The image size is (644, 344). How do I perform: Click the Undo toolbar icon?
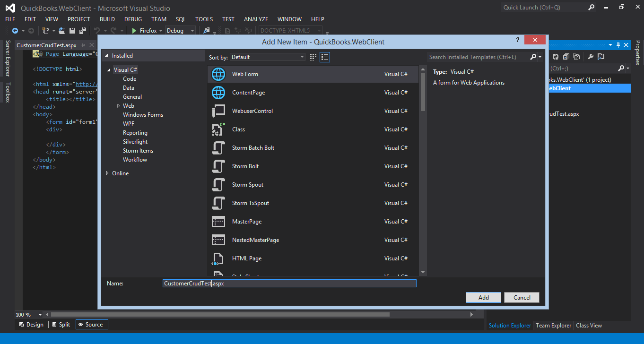coord(97,31)
